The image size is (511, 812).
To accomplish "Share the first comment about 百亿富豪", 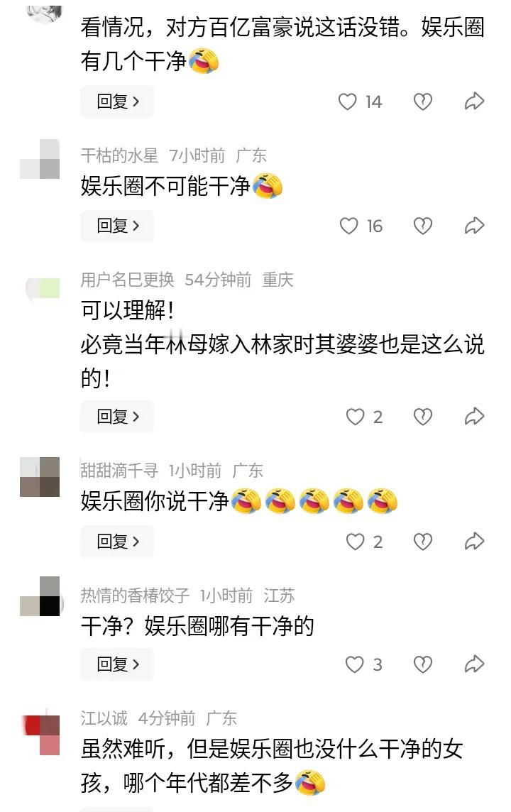I will [474, 101].
